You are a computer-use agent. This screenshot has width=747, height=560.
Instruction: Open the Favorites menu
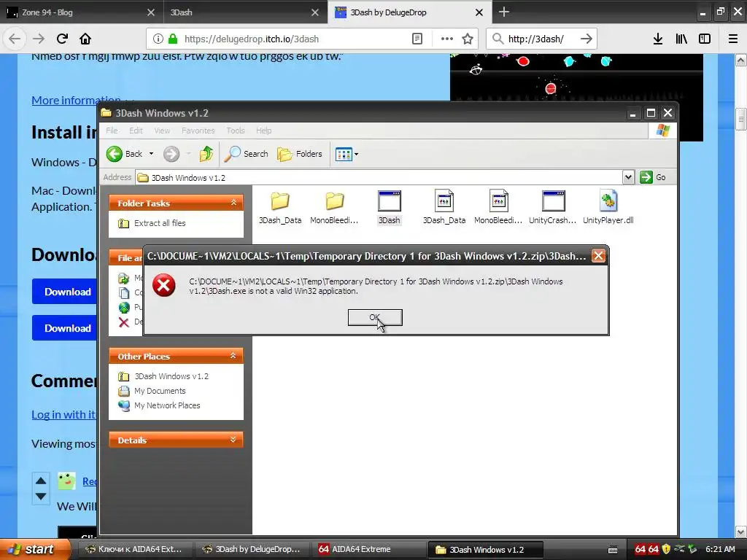pos(198,131)
